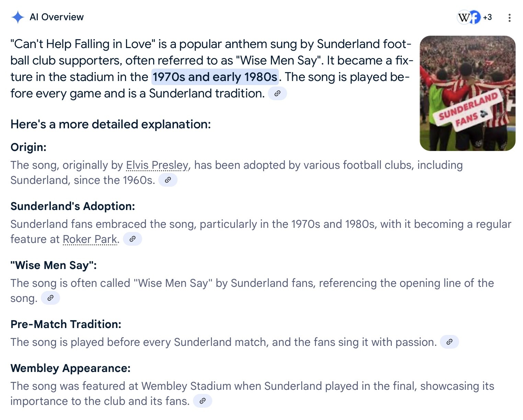Open source link after 'Wise Men Say' paragraph
This screenshot has width=523, height=420.
coord(50,298)
